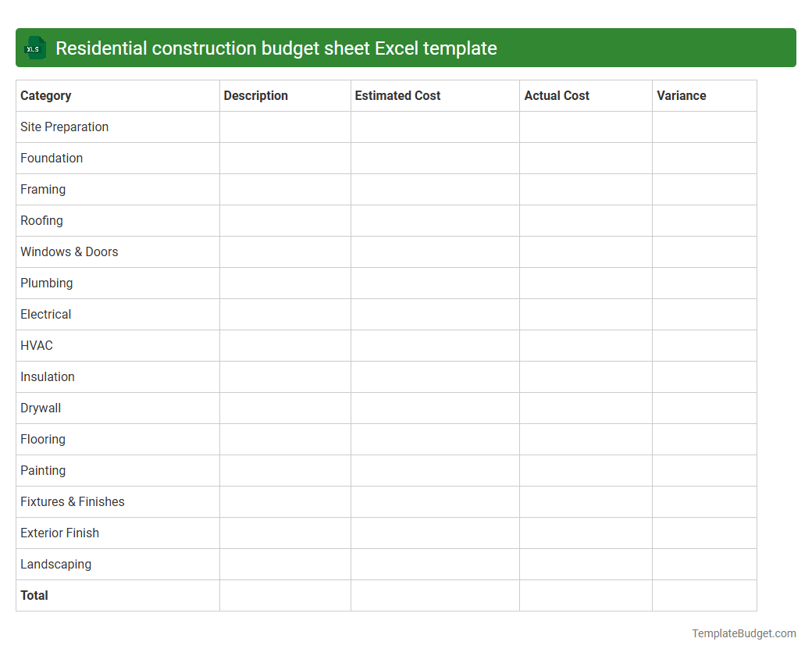Select the Estimated Cost column header
This screenshot has height=656, width=812.
pyautogui.click(x=397, y=95)
